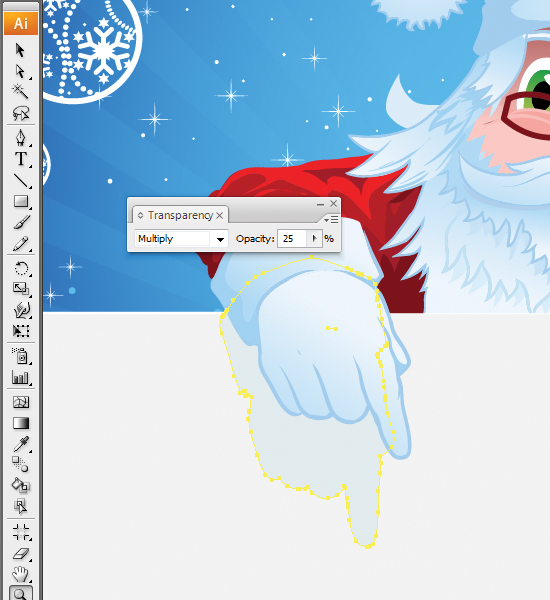The image size is (550, 600).
Task: Select the Column Graph tool
Action: tap(20, 378)
